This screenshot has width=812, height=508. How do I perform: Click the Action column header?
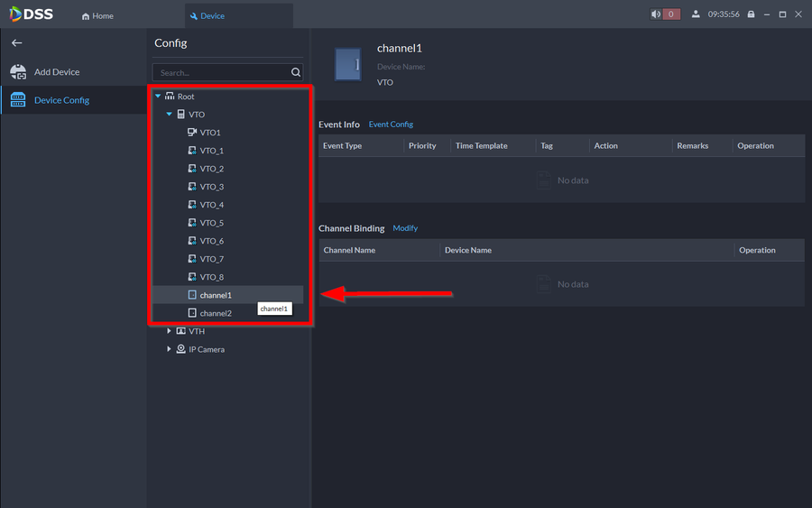pos(606,146)
